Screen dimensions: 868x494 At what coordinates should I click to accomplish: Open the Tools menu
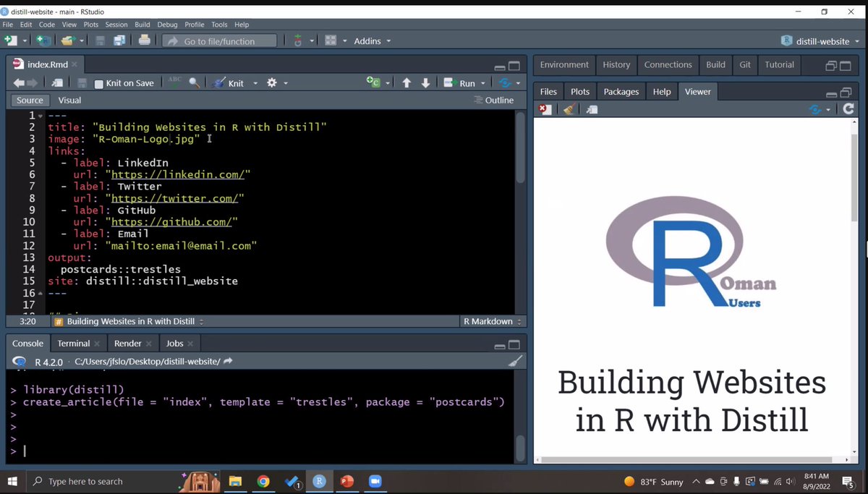click(x=219, y=25)
